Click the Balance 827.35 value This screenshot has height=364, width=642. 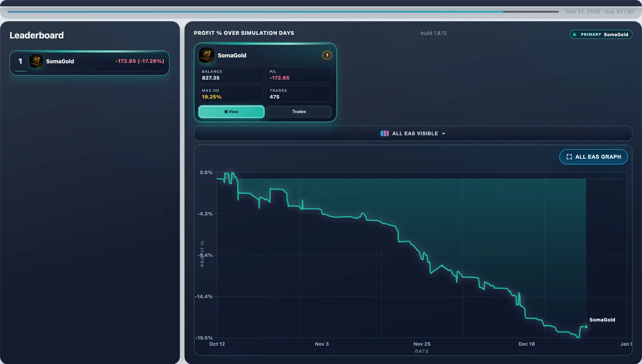pos(211,78)
